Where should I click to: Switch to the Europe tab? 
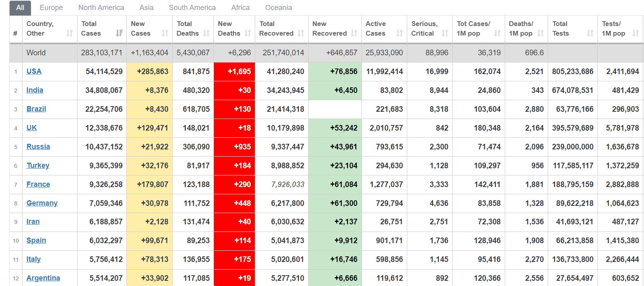(x=51, y=8)
